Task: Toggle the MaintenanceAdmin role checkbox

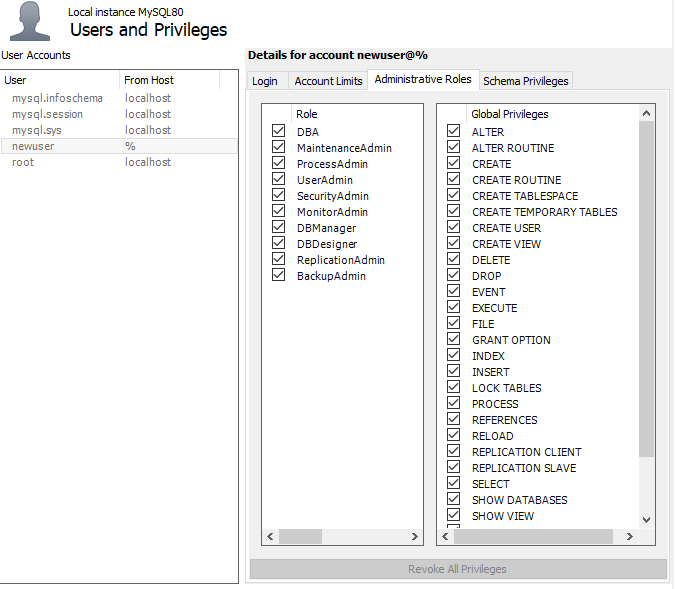Action: pyautogui.click(x=278, y=147)
